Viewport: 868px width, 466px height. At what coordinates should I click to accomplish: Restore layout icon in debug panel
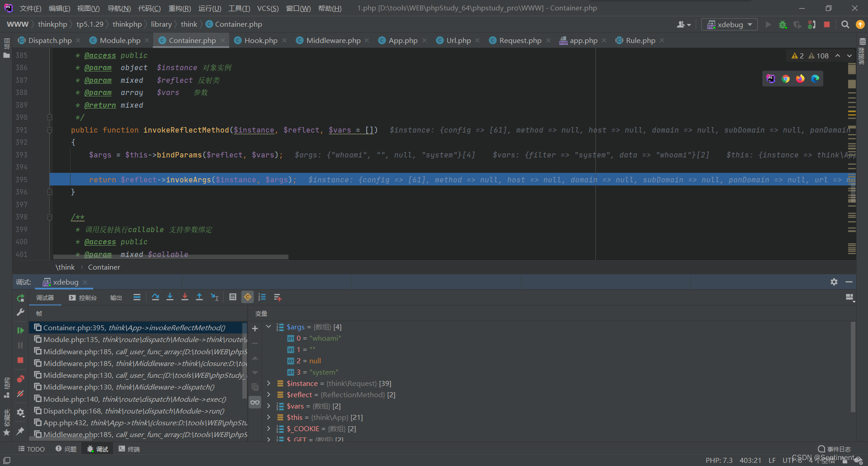click(849, 297)
